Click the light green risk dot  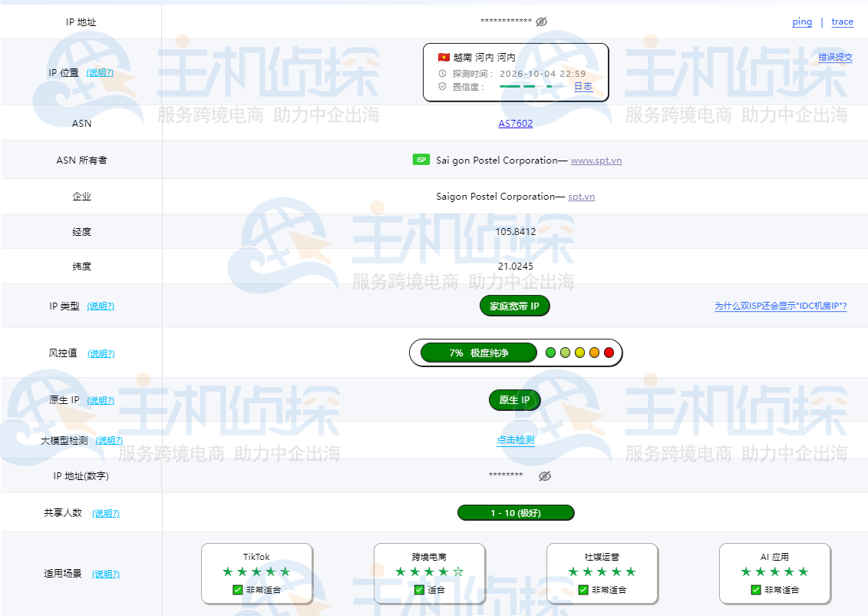565,353
